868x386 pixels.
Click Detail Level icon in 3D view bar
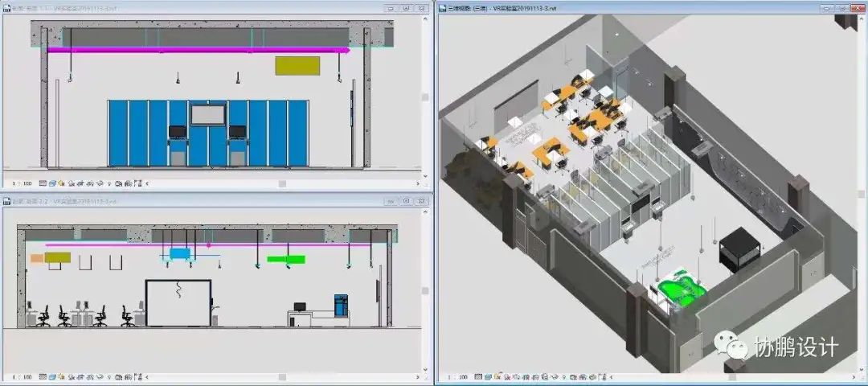[477, 376]
